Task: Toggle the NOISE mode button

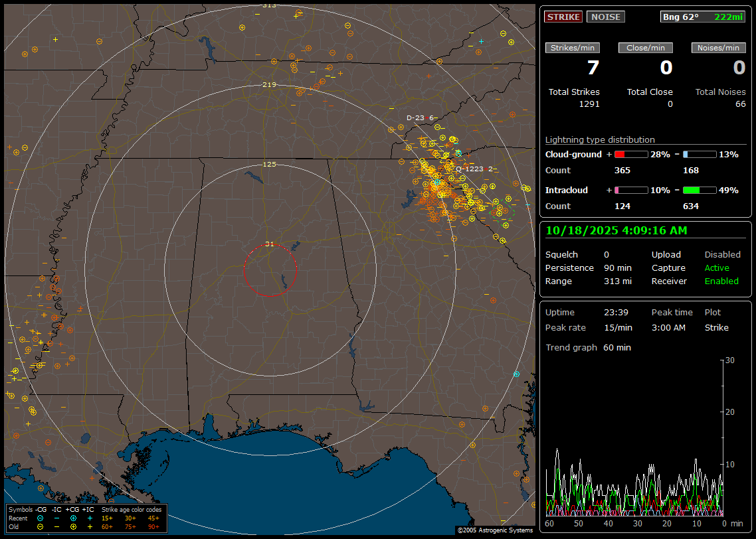Action: point(605,17)
